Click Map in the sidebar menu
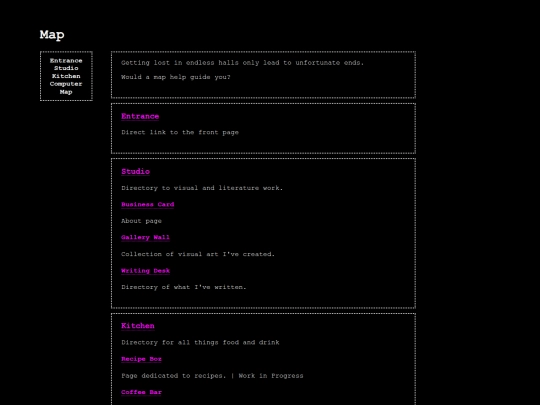This screenshot has width=540, height=405. point(66,92)
